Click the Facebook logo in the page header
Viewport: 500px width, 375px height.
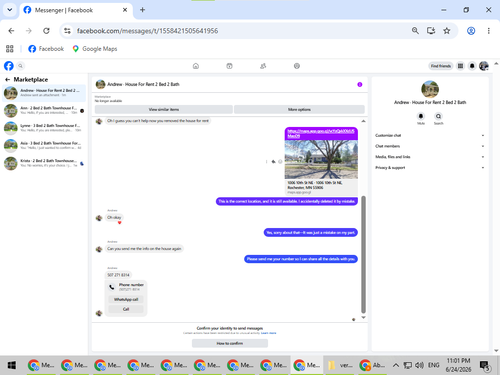[9, 66]
